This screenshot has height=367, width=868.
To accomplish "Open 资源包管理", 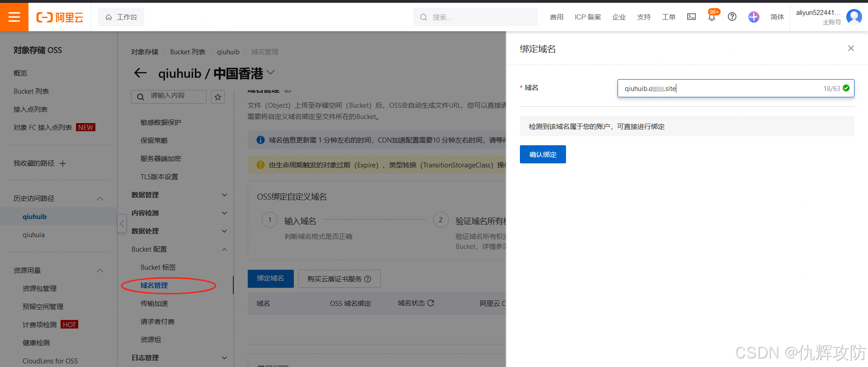I will pyautogui.click(x=39, y=288).
